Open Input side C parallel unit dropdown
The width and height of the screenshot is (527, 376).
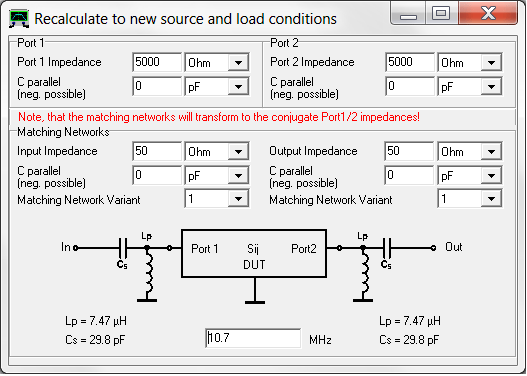pyautogui.click(x=239, y=176)
